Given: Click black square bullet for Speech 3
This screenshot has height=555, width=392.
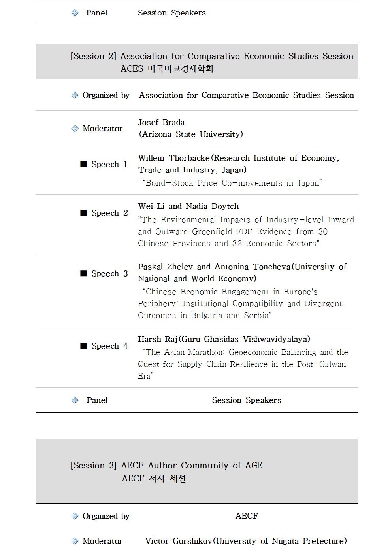Looking at the screenshot, I should click(84, 273).
